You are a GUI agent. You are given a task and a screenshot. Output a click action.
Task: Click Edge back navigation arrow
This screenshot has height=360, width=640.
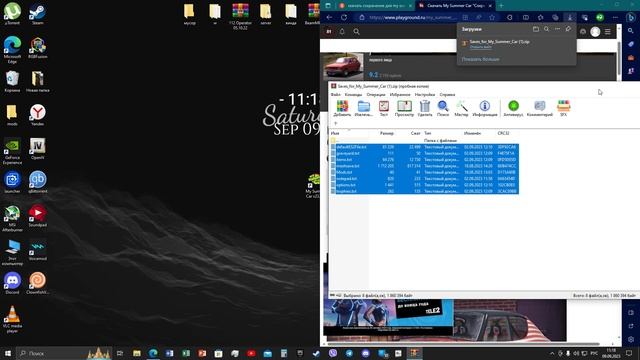coord(329,18)
